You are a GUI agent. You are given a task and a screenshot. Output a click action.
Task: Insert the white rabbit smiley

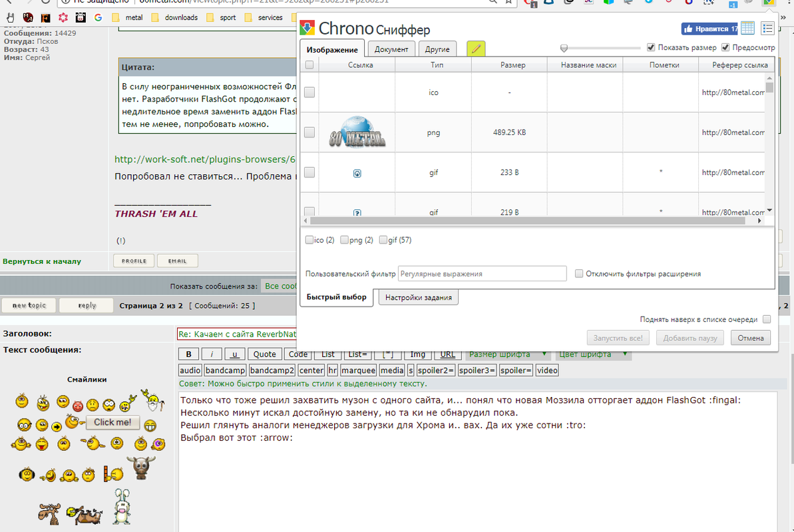pyautogui.click(x=122, y=507)
